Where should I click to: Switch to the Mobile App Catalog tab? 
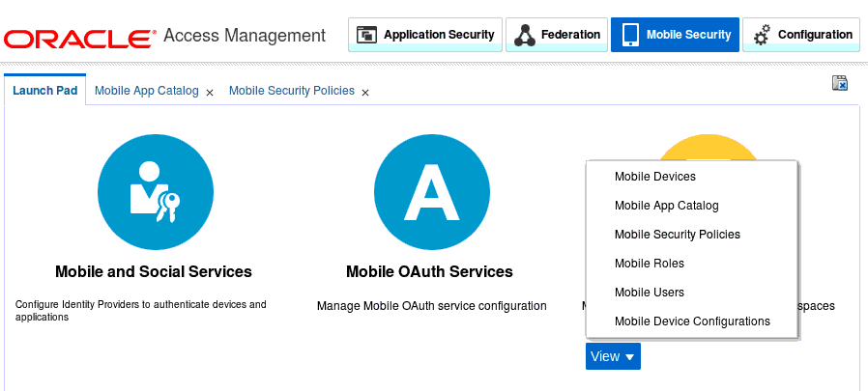coord(146,91)
